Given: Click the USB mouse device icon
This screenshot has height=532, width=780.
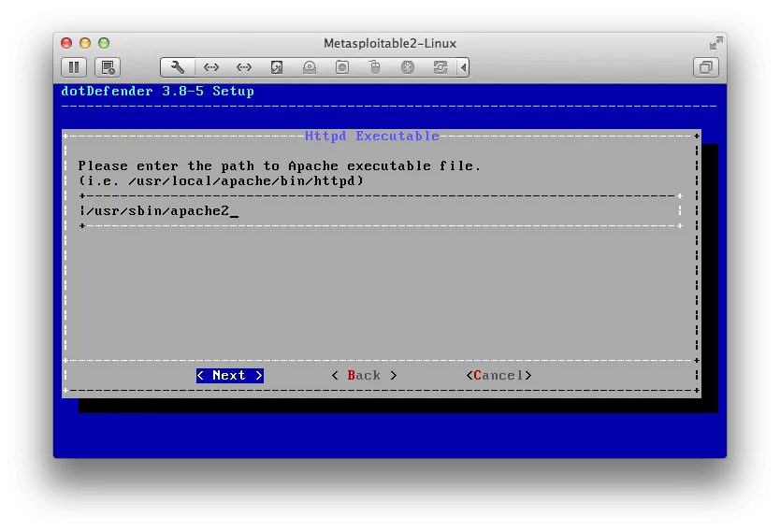Looking at the screenshot, I should [x=375, y=67].
